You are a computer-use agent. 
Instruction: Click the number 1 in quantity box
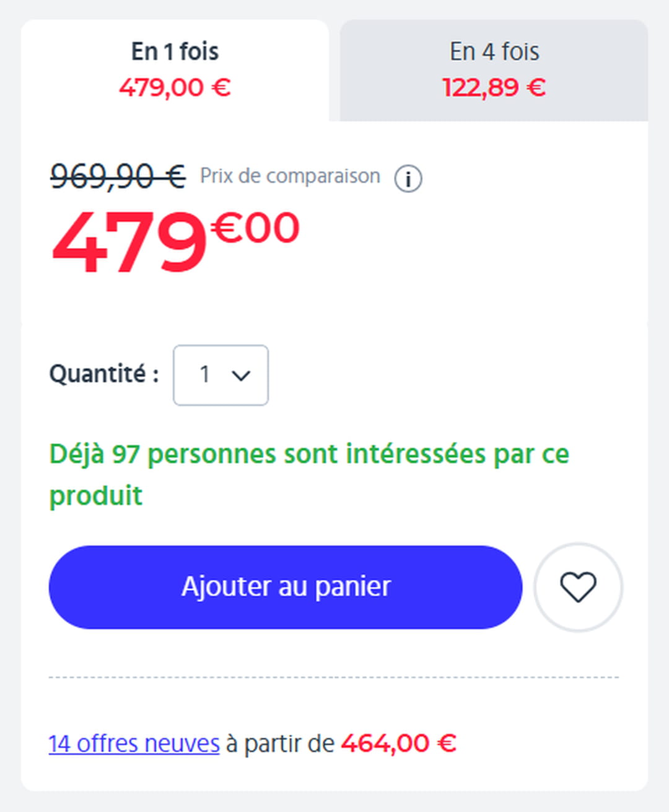click(204, 374)
